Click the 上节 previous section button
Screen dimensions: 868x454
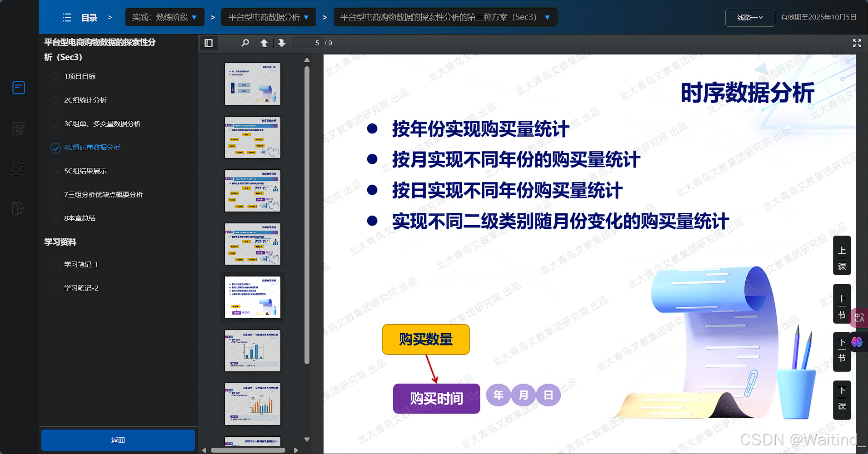(x=842, y=304)
